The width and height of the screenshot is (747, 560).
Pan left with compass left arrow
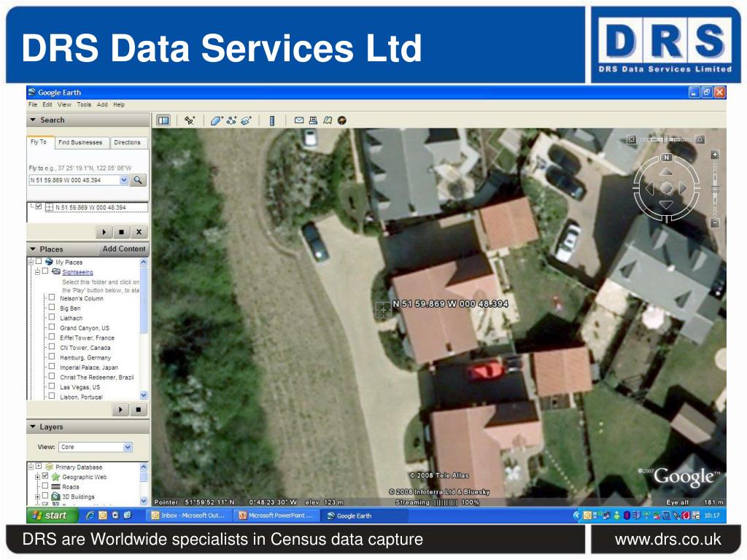(x=650, y=189)
